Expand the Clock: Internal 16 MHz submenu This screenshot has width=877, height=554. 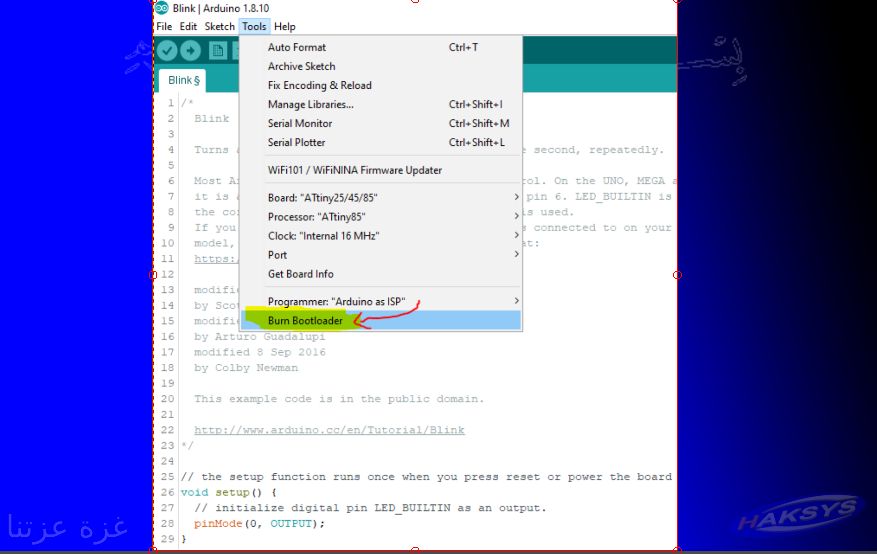(x=381, y=236)
